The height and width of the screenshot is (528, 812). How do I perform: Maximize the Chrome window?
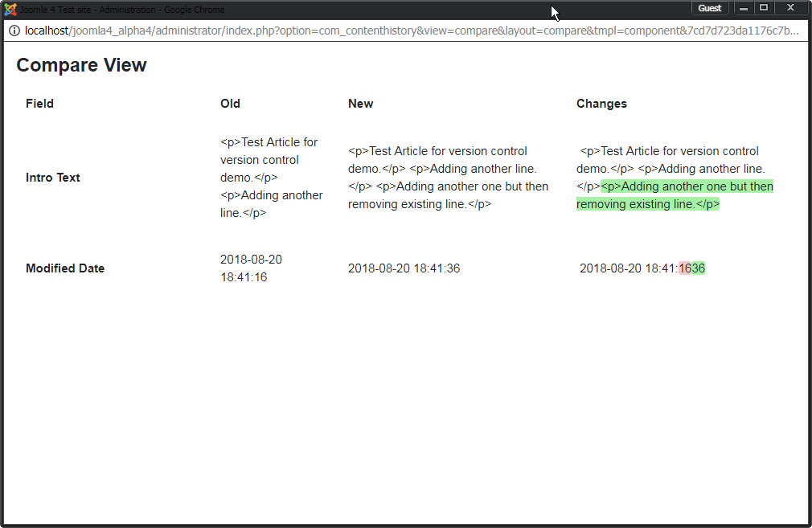pos(763,8)
